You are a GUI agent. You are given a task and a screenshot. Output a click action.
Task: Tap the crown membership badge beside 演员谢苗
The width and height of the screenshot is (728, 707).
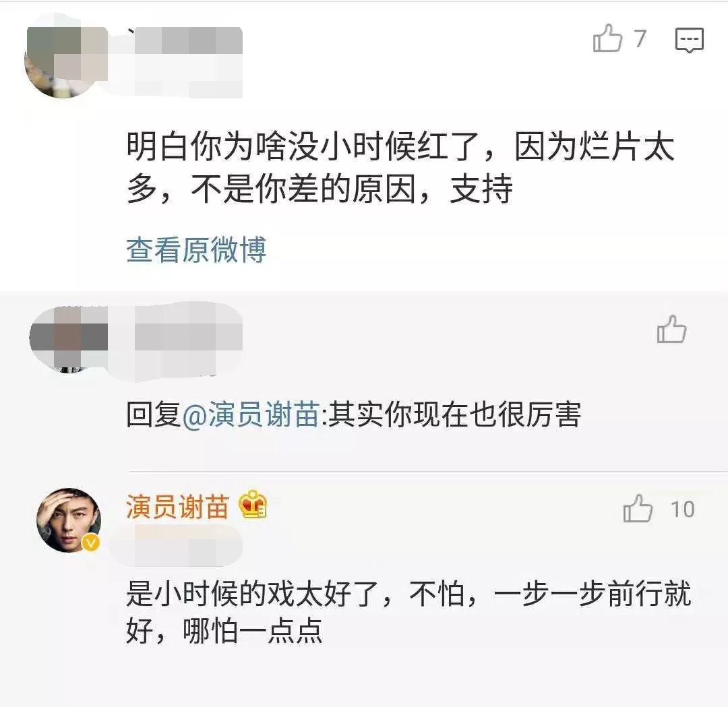253,505
